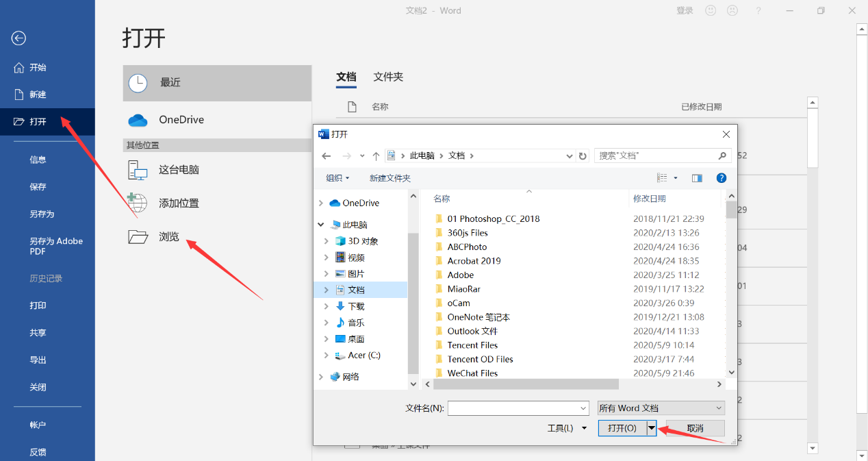Switch to the 文件夹 tab
Screen dimensions: 868x461
387,77
